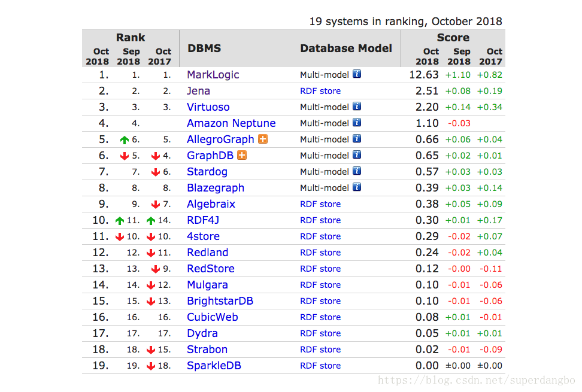582x392 pixels.
Task: Click RDF store link in 4store row
Action: click(x=320, y=236)
